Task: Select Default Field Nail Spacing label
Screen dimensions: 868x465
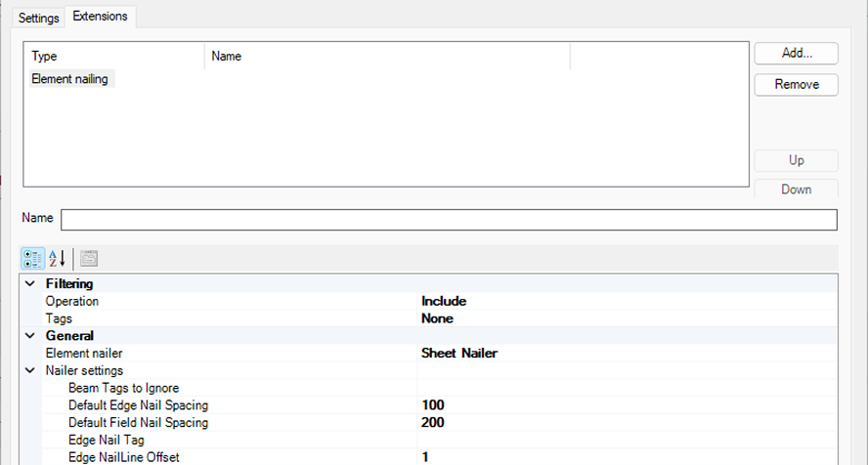Action: [x=139, y=422]
